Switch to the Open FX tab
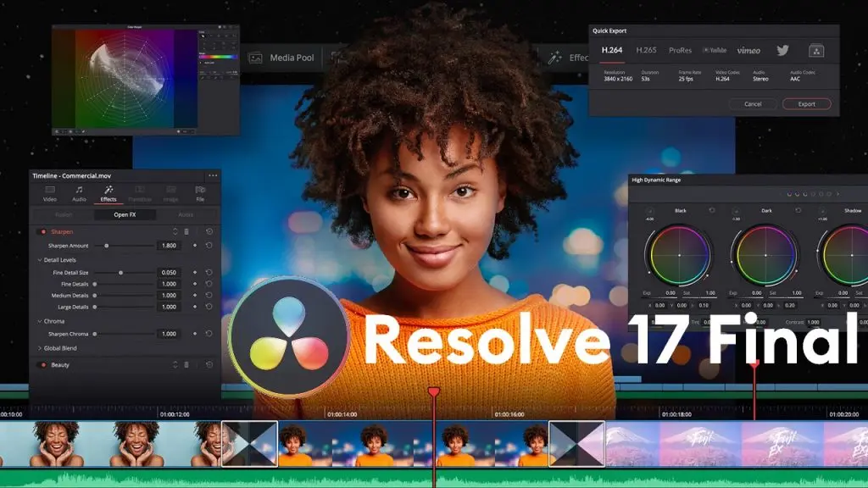Screen dimensions: 868x488 tap(125, 215)
